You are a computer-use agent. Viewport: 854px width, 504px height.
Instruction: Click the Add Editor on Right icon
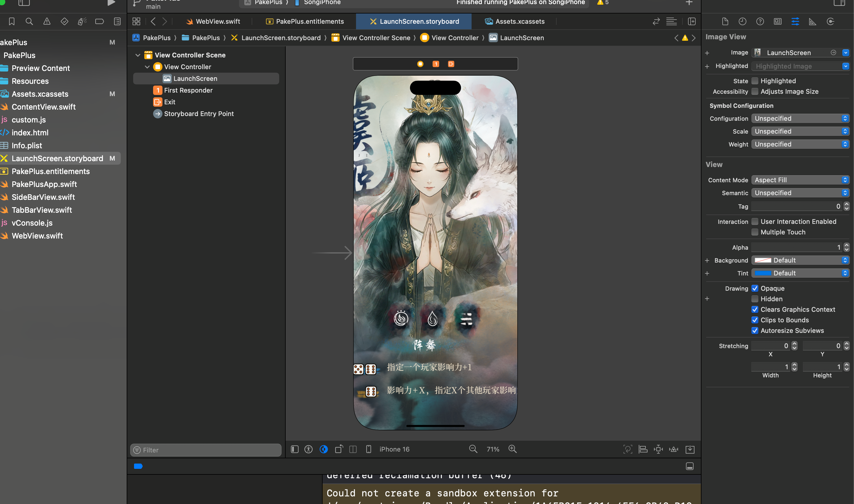coord(692,22)
